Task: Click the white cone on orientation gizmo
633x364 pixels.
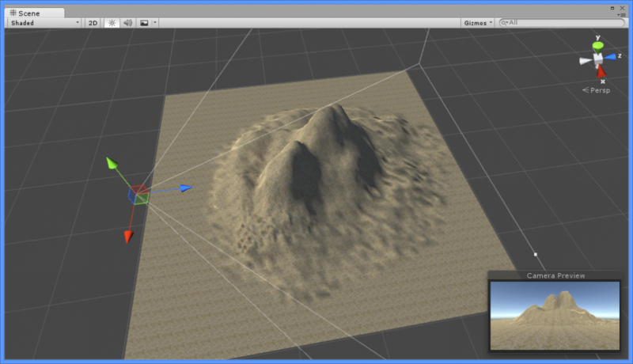Action: pyautogui.click(x=586, y=61)
